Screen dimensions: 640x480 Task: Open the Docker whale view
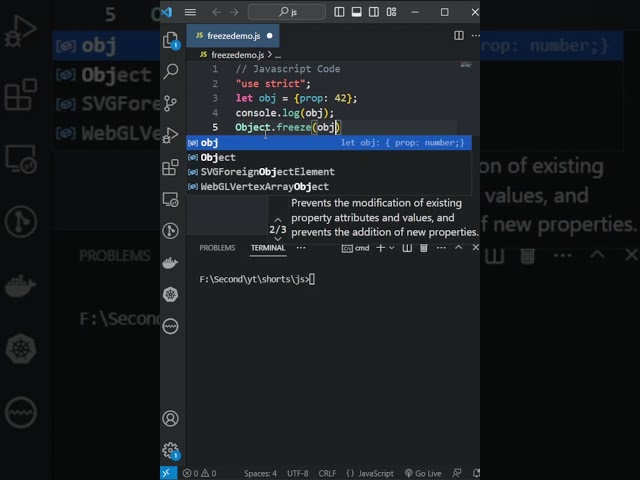171,263
